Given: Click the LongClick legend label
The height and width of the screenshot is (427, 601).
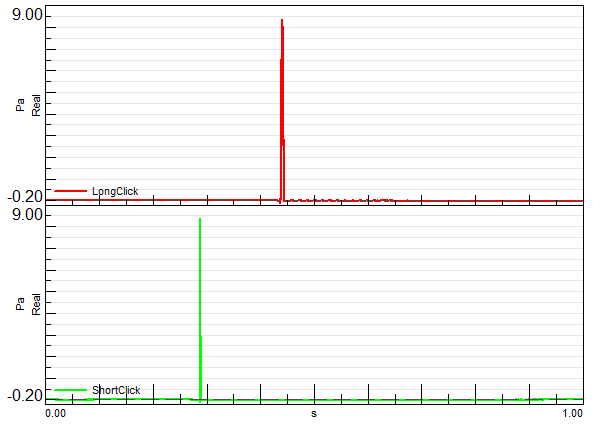Looking at the screenshot, I should pos(114,191).
